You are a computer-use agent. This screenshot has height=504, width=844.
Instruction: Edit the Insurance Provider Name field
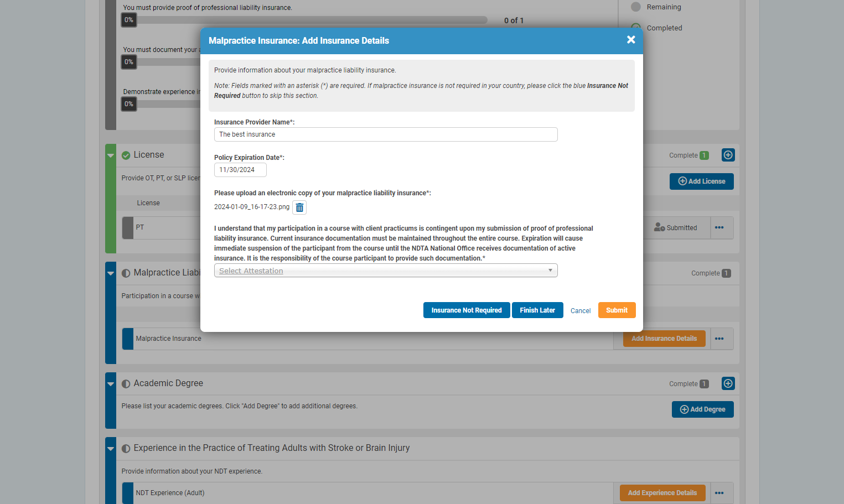click(386, 134)
